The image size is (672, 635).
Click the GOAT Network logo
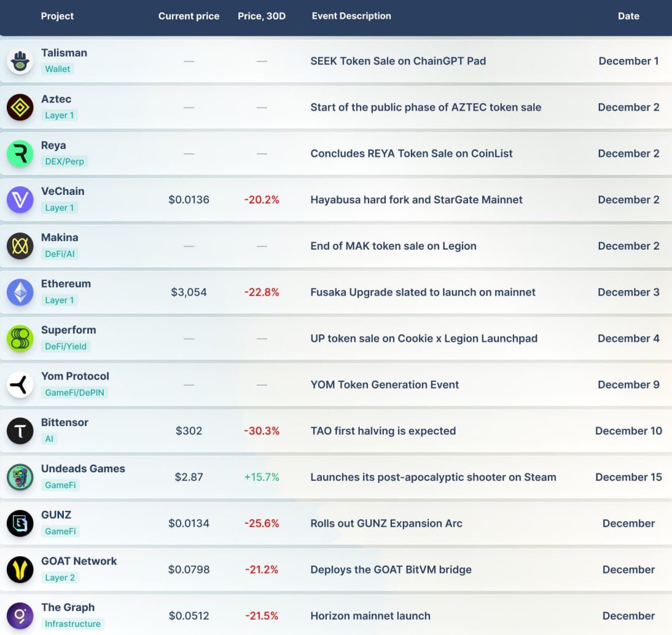[20, 569]
